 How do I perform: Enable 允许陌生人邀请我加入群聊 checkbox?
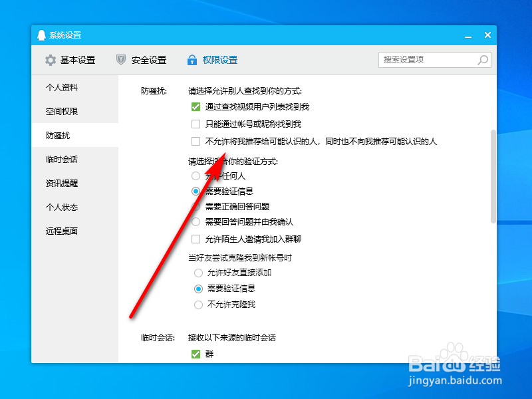coord(196,239)
